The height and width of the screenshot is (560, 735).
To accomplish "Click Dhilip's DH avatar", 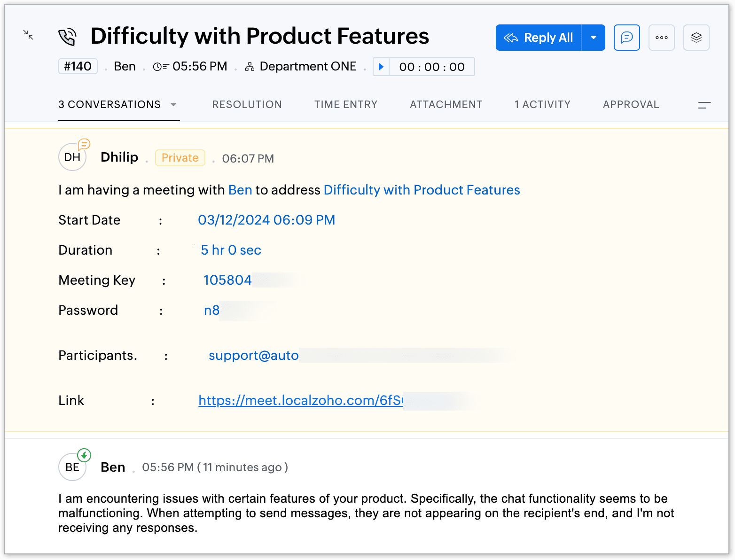I will [72, 157].
